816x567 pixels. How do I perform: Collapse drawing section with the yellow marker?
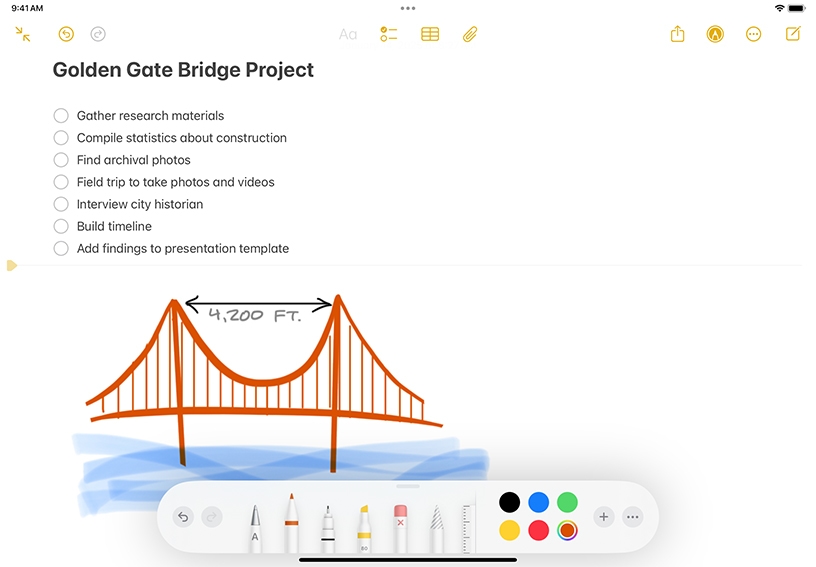(x=11, y=265)
